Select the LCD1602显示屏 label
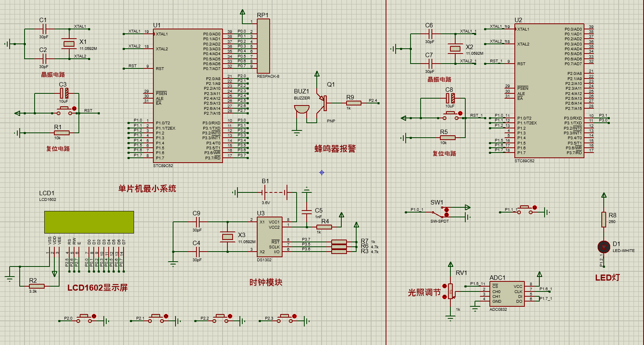Screen dimensions: 644x345 point(97,287)
